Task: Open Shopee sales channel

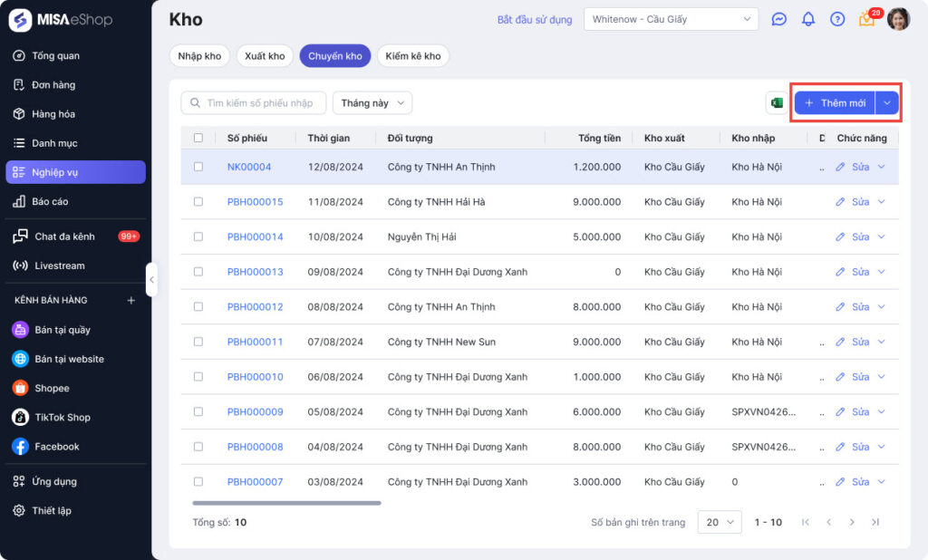Action: point(52,388)
